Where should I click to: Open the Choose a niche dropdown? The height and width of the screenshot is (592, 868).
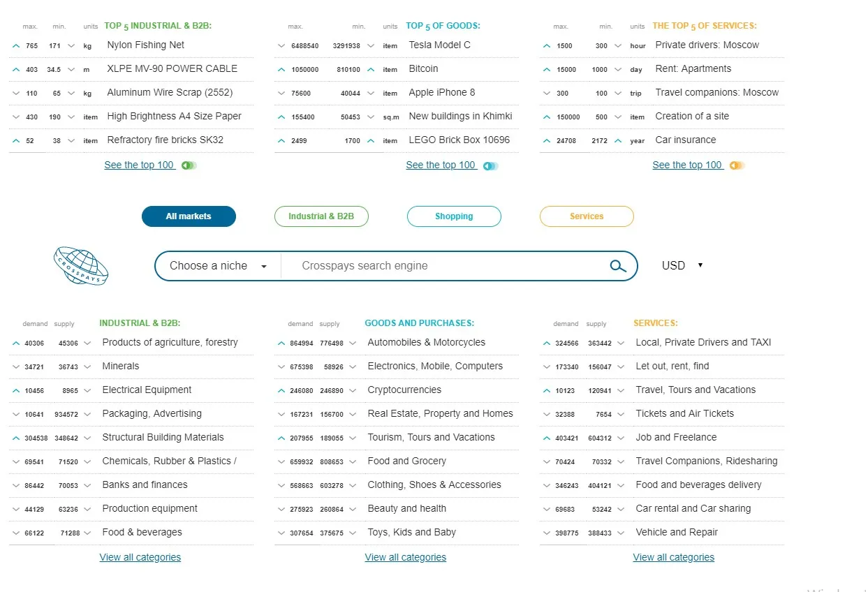tap(218, 266)
